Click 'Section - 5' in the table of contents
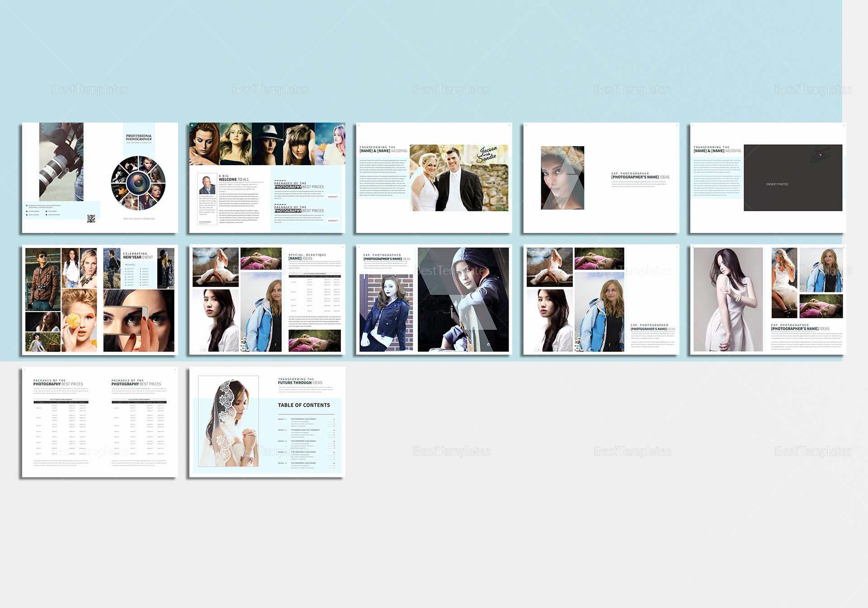Screen dimensions: 868x608 (282, 463)
